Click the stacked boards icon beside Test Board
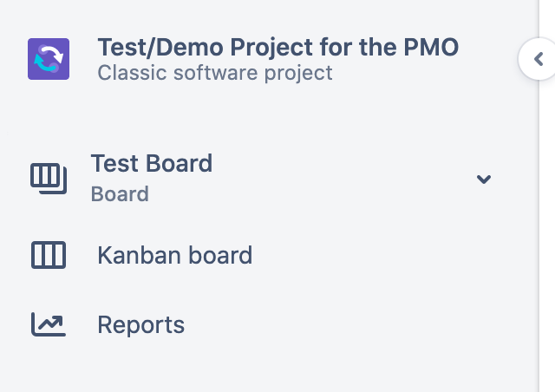Screen dimensions: 555x392 (49, 179)
